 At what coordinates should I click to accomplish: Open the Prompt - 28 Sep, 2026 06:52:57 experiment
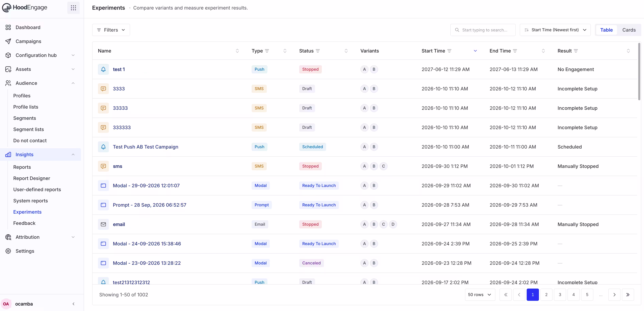(149, 205)
